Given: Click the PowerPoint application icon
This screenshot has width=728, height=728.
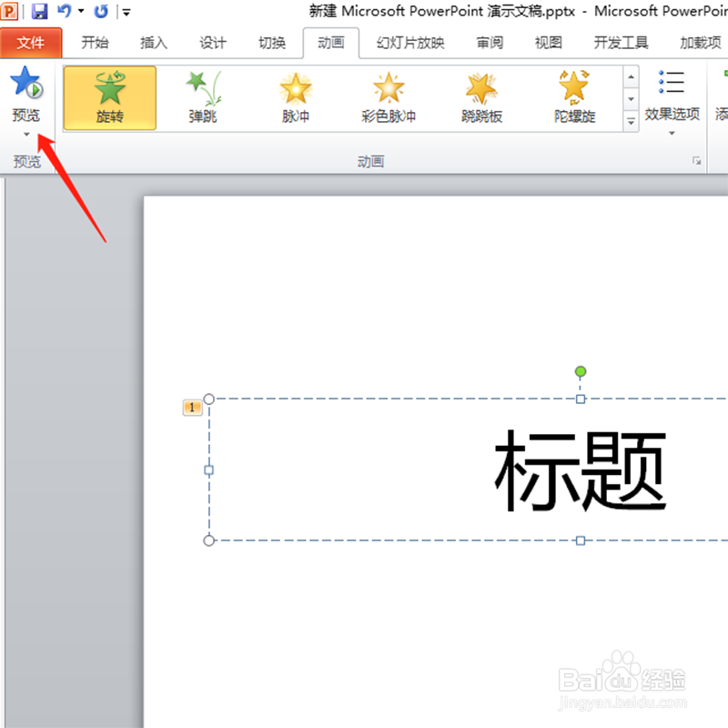Looking at the screenshot, I should point(9,11).
